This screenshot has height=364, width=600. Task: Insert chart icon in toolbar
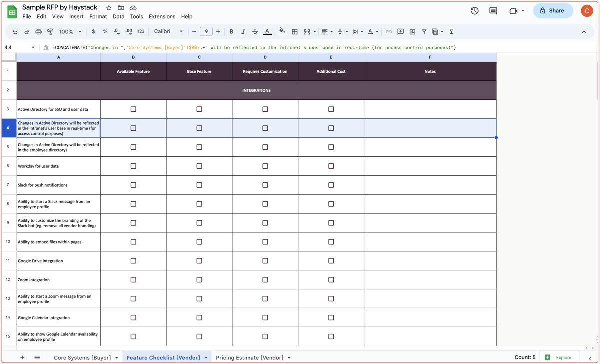click(x=412, y=32)
